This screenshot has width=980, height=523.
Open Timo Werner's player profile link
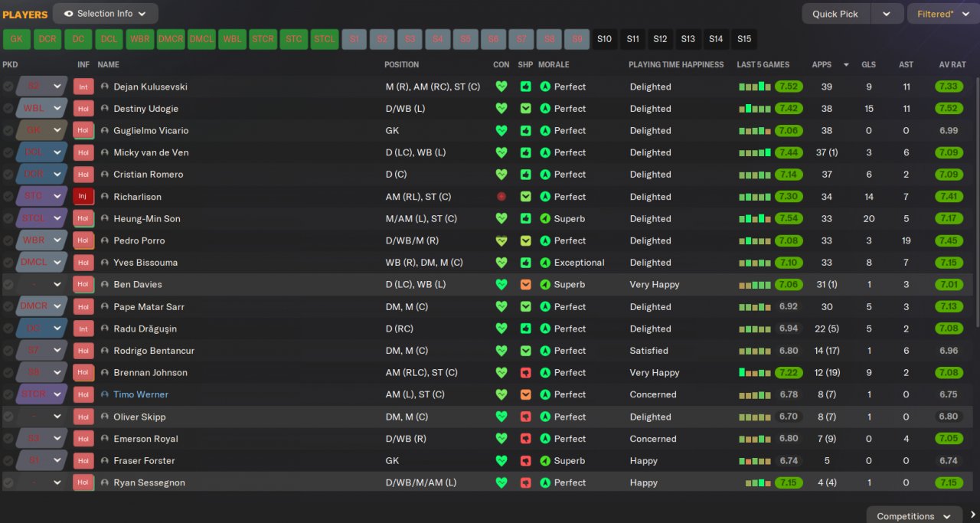(141, 394)
